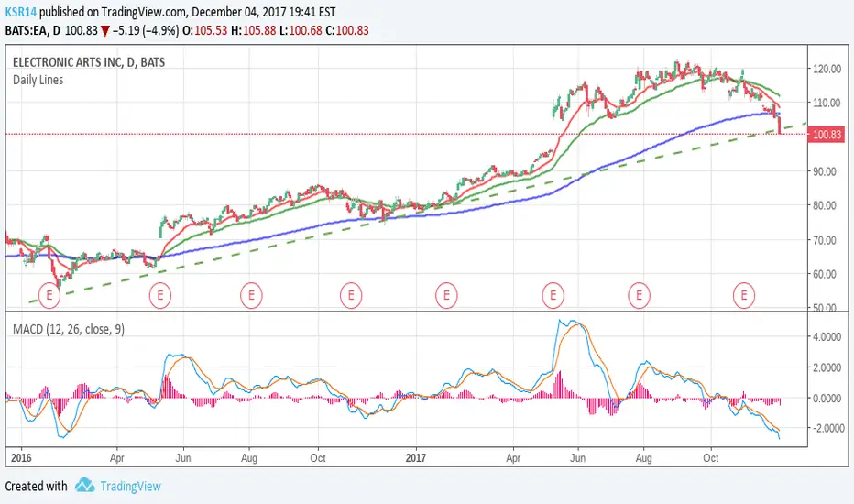The width and height of the screenshot is (854, 504).
Task: Click the 110.00 price axis label
Action: 827,103
